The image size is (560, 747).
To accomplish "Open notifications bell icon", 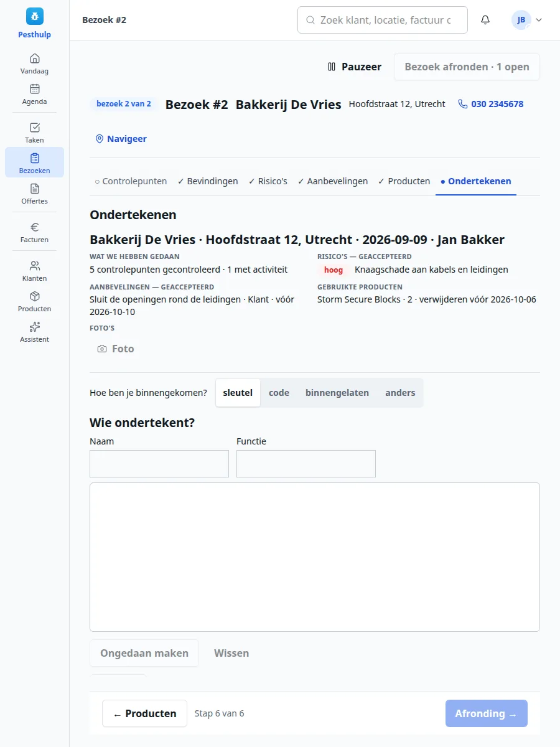I will pos(485,20).
